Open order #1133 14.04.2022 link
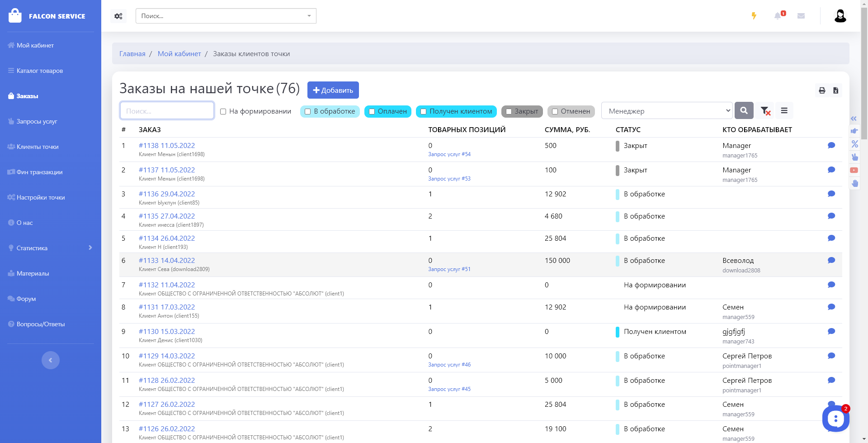This screenshot has width=868, height=443. (x=167, y=261)
